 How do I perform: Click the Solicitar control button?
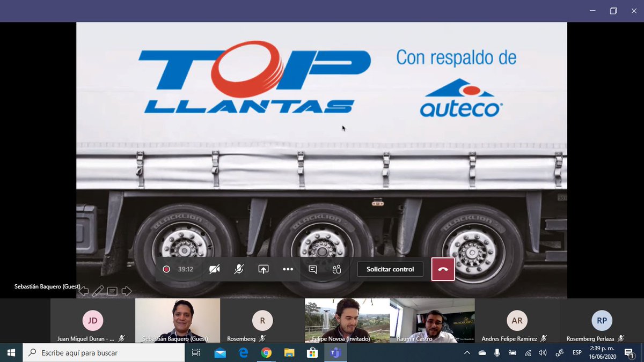coord(390,269)
